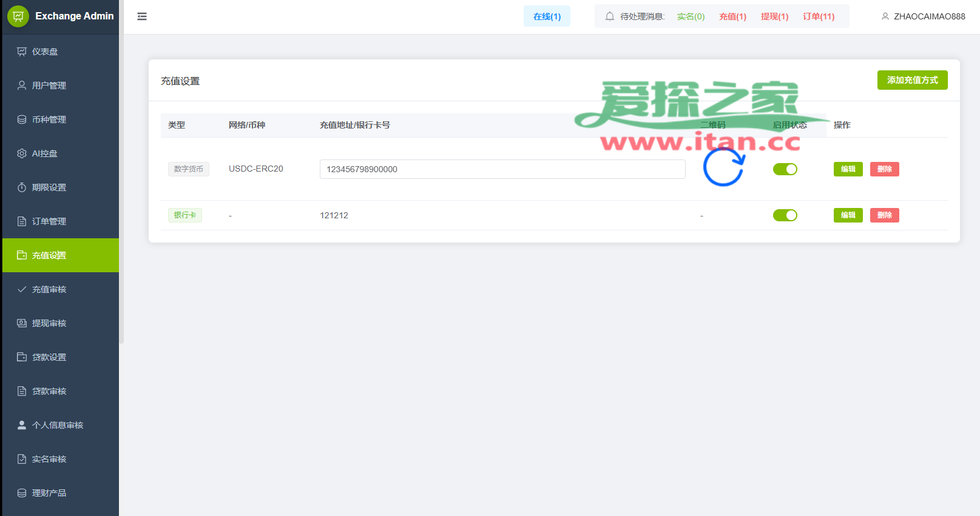980x516 pixels.
Task: Click the user icon beside 用户管理
Action: tap(22, 85)
